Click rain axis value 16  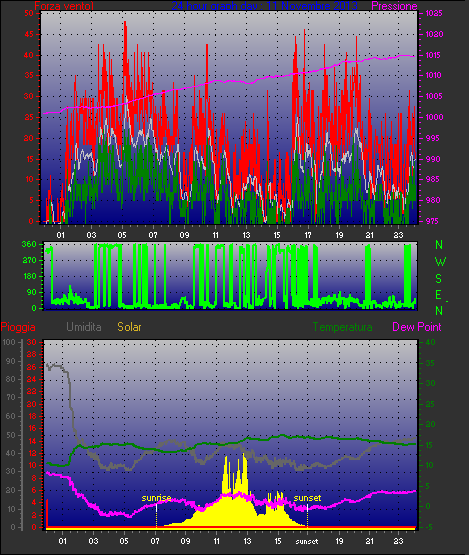click(x=32, y=428)
